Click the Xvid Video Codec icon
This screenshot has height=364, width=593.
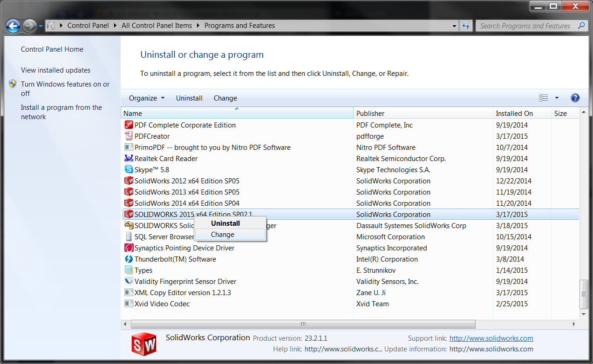click(x=129, y=303)
